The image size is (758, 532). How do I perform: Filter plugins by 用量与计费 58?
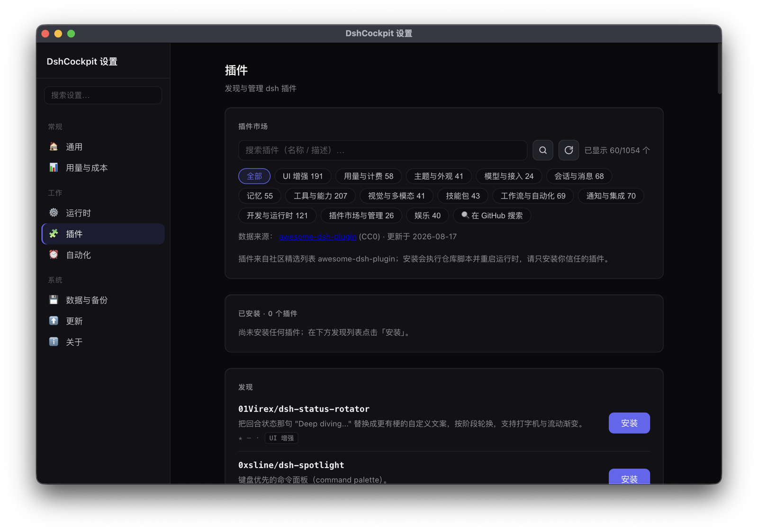369,176
